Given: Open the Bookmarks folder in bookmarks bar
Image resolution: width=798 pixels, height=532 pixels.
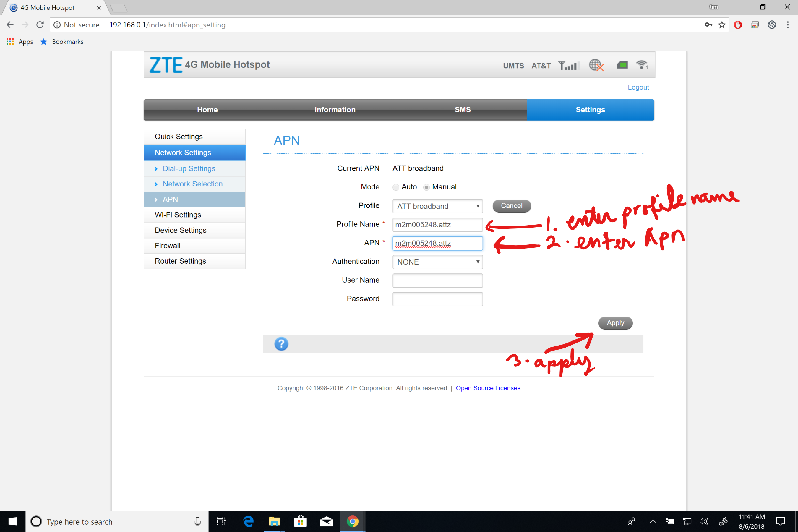Looking at the screenshot, I should point(62,42).
